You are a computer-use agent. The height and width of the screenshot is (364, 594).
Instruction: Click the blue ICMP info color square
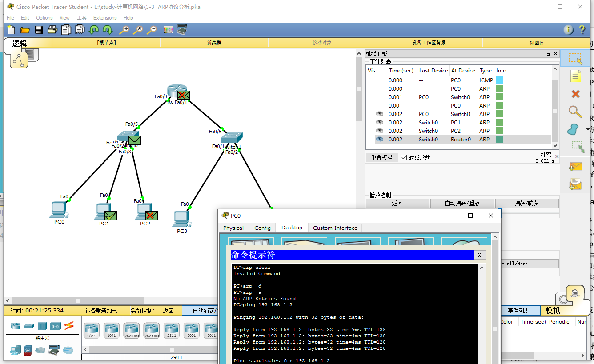[499, 80]
